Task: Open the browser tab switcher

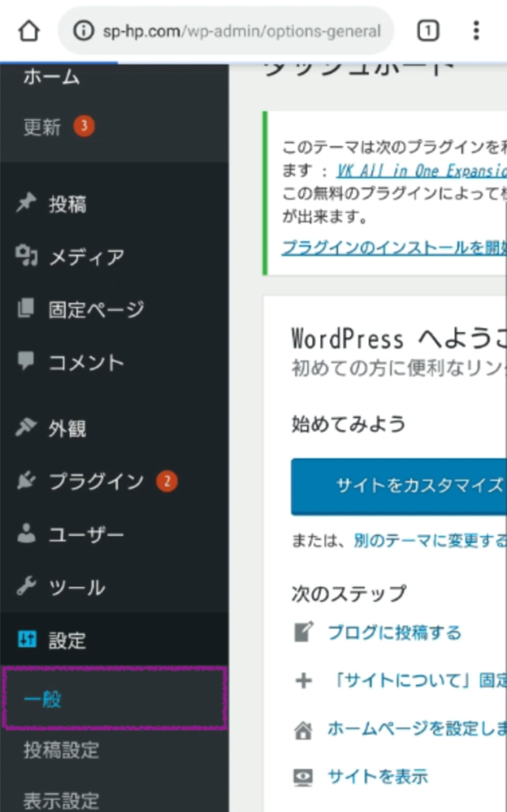Action: 428,31
